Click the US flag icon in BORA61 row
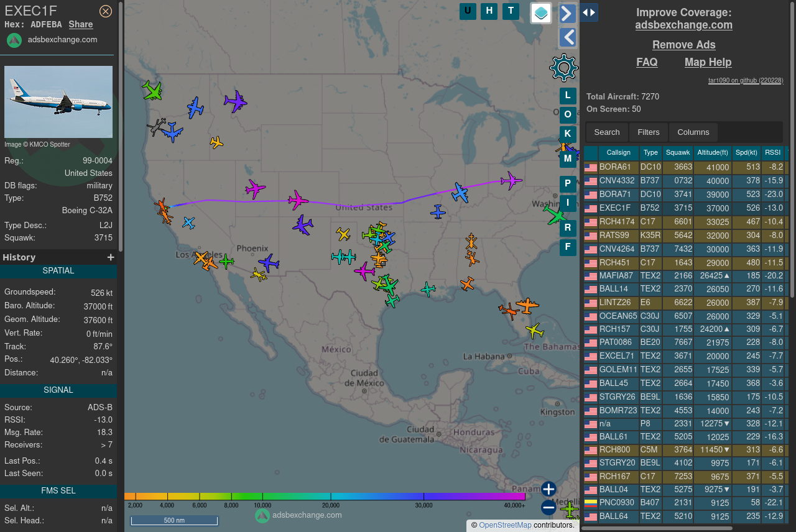The height and width of the screenshot is (532, 796). click(591, 168)
